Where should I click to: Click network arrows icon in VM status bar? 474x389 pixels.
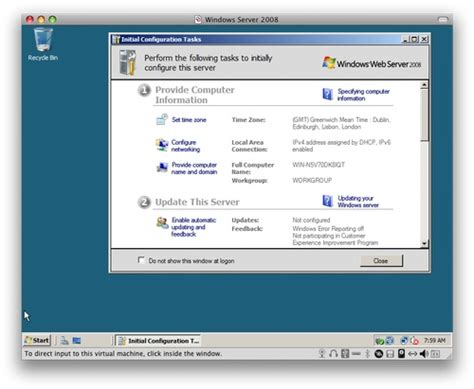pyautogui.click(x=413, y=354)
